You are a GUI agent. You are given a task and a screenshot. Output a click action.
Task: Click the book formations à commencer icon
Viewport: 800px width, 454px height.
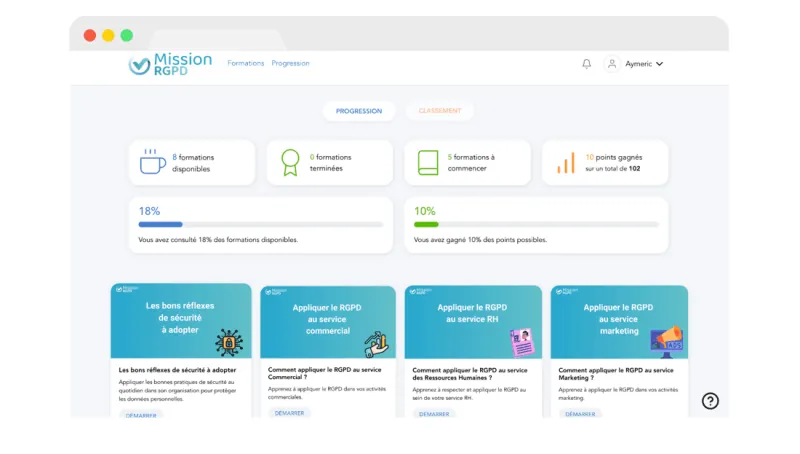click(x=428, y=163)
